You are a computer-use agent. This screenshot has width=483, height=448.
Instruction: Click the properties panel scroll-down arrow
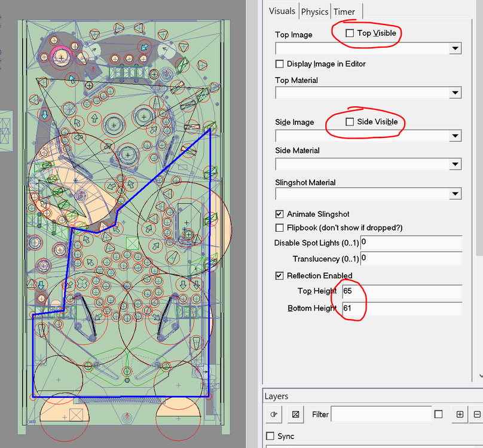pyautogui.click(x=481, y=376)
